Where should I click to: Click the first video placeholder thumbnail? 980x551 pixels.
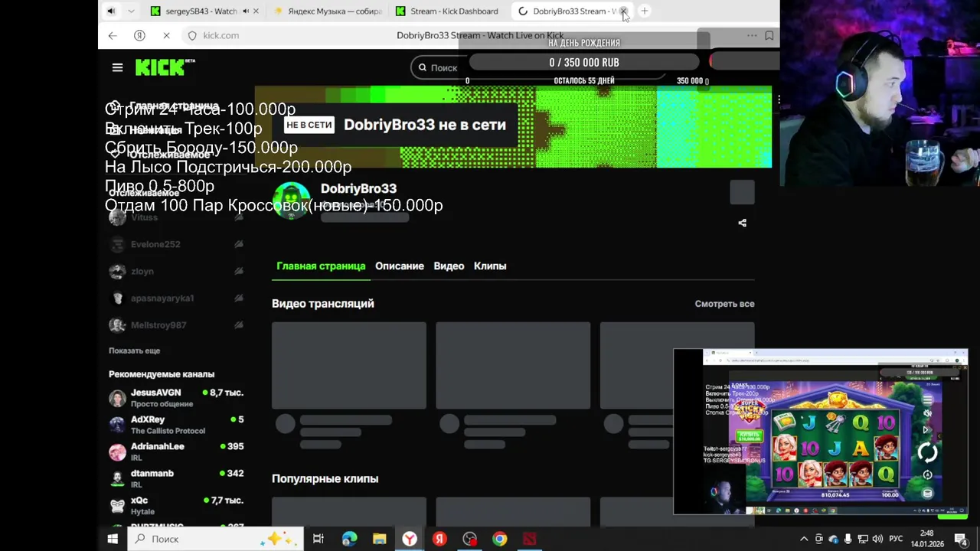pos(349,366)
